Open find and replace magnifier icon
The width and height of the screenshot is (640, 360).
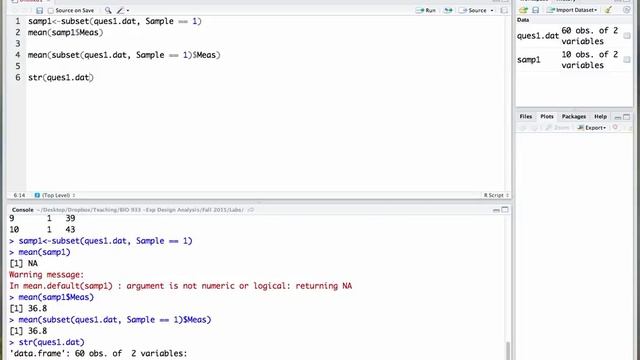108,10
